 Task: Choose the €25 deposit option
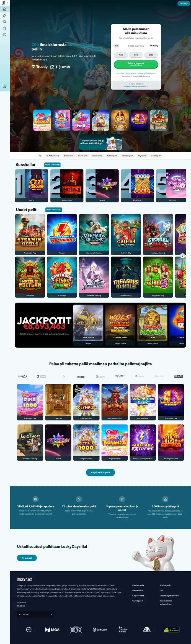coord(121,55)
